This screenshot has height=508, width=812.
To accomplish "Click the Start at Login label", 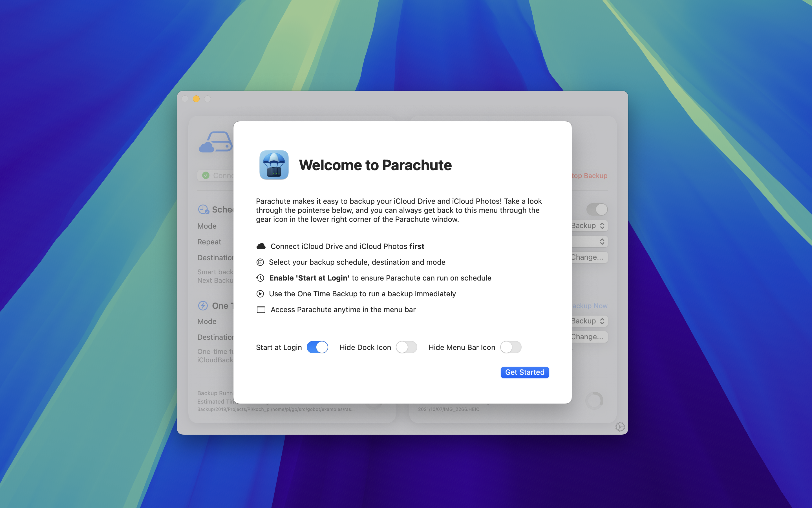I will (x=279, y=347).
